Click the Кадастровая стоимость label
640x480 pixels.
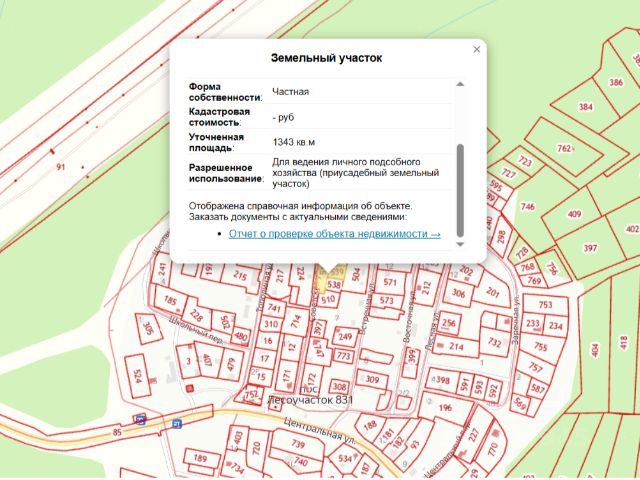[219, 117]
